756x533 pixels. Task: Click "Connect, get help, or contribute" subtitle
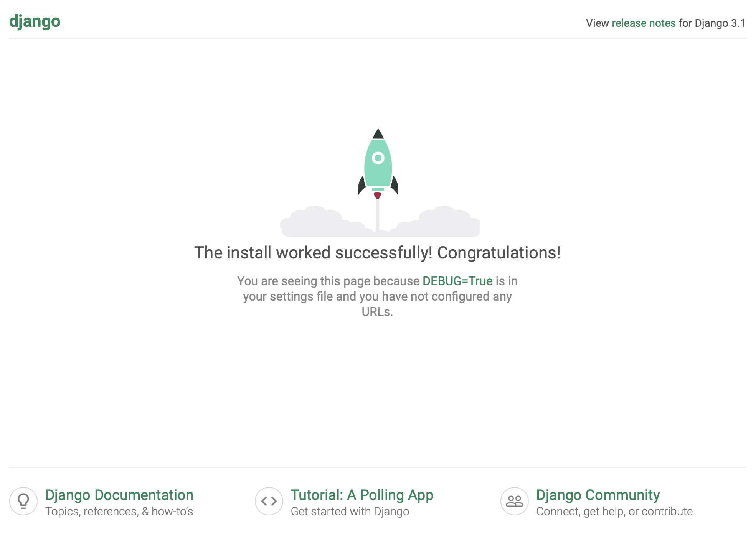tap(614, 512)
